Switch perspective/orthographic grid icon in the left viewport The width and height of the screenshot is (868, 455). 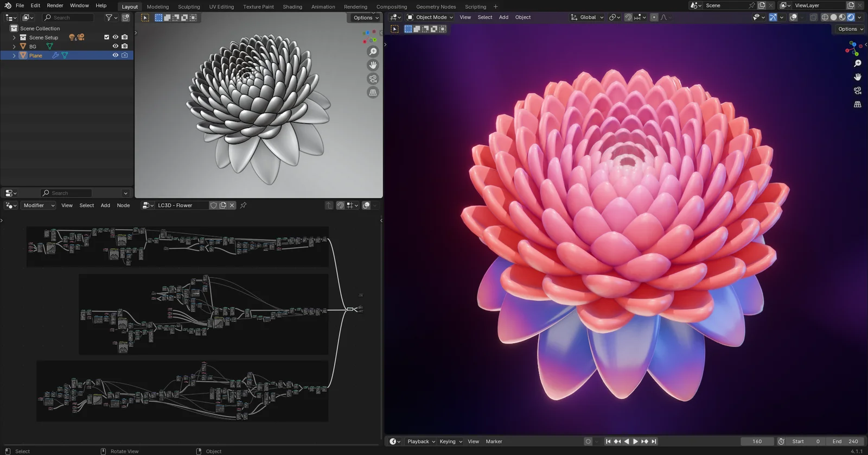373,93
